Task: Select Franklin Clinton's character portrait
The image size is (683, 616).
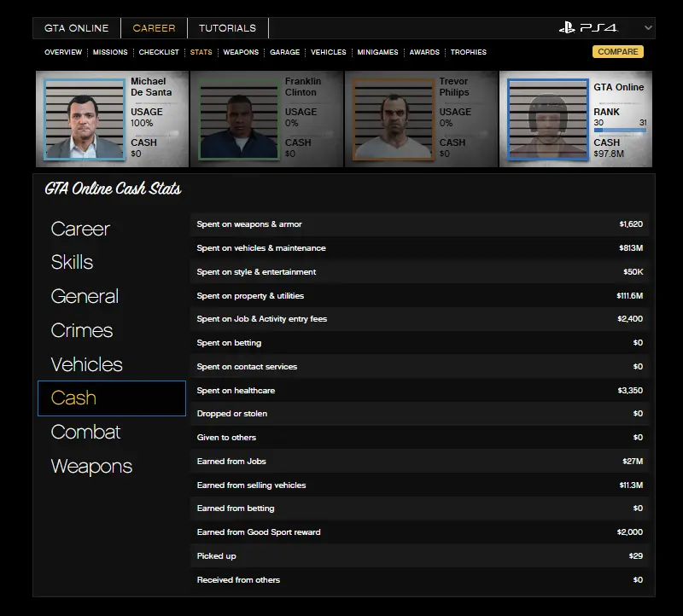Action: (x=238, y=119)
